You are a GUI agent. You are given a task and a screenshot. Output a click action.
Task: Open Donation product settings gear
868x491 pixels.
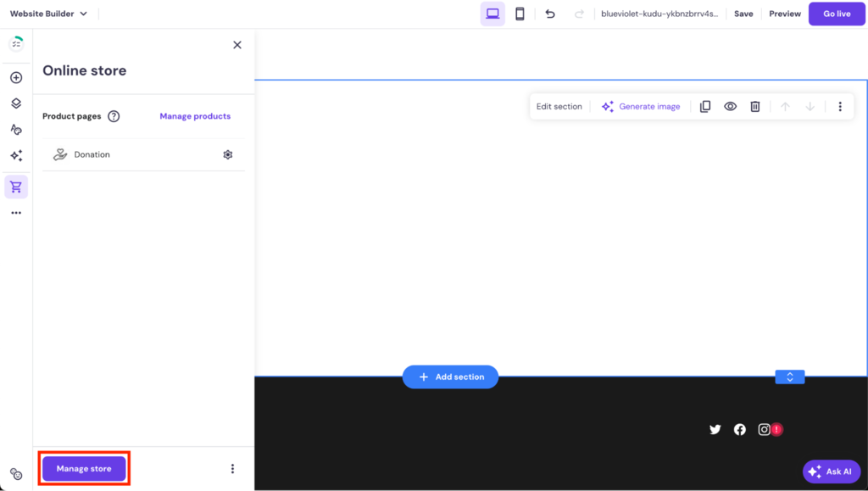click(x=227, y=154)
